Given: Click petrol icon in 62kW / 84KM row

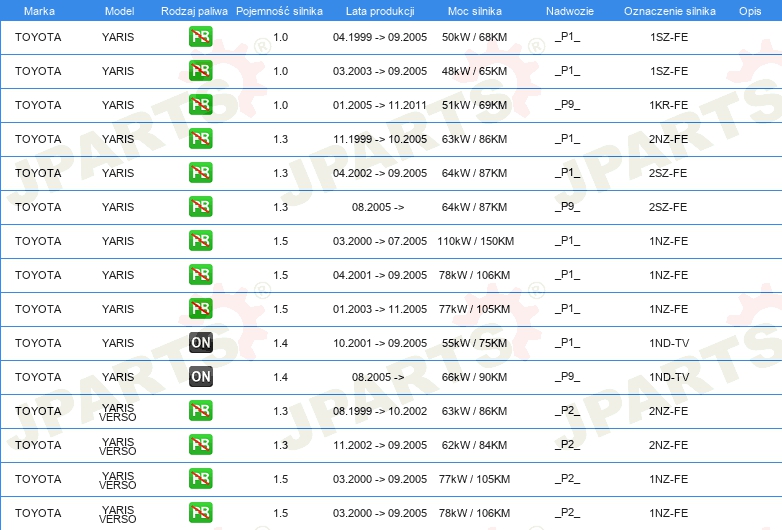Looking at the screenshot, I should (x=200, y=444).
